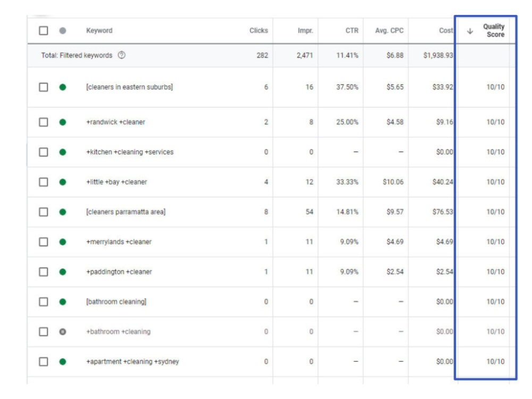Check the row for [cleaners in eastern suburbs]

pyautogui.click(x=44, y=87)
